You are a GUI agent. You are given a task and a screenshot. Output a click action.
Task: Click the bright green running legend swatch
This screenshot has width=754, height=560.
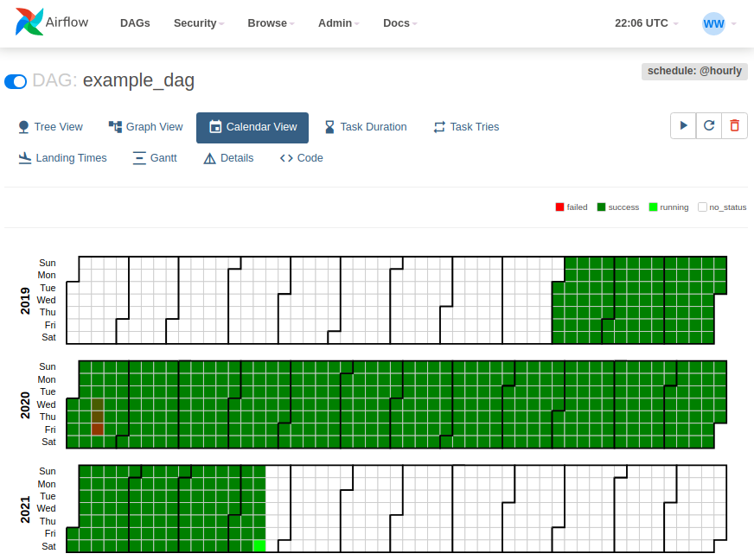[x=653, y=207]
